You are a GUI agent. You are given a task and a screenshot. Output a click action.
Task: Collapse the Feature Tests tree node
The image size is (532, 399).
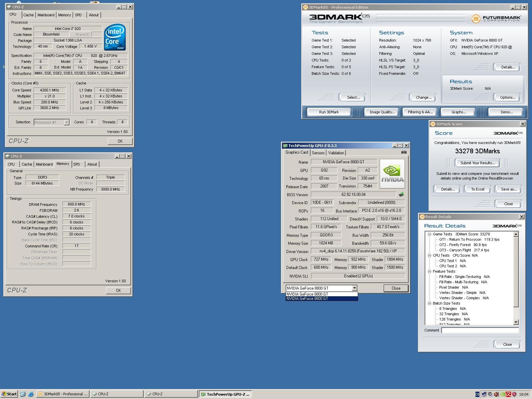pos(429,271)
